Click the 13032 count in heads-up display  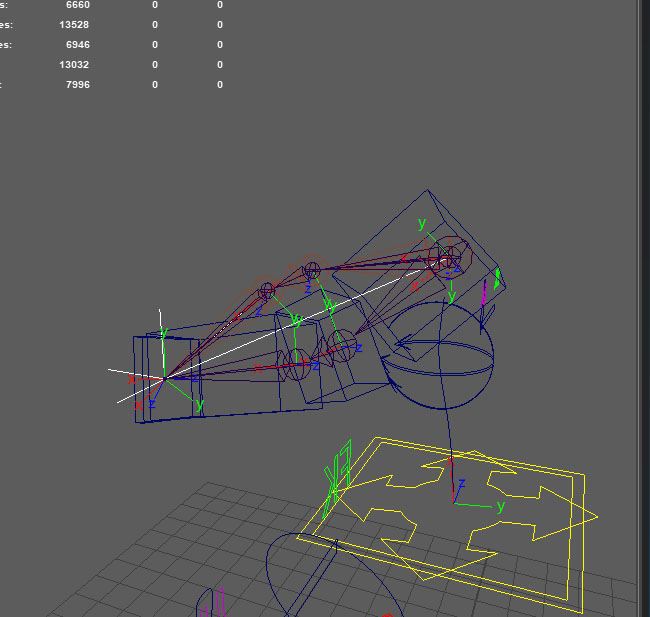click(x=74, y=65)
